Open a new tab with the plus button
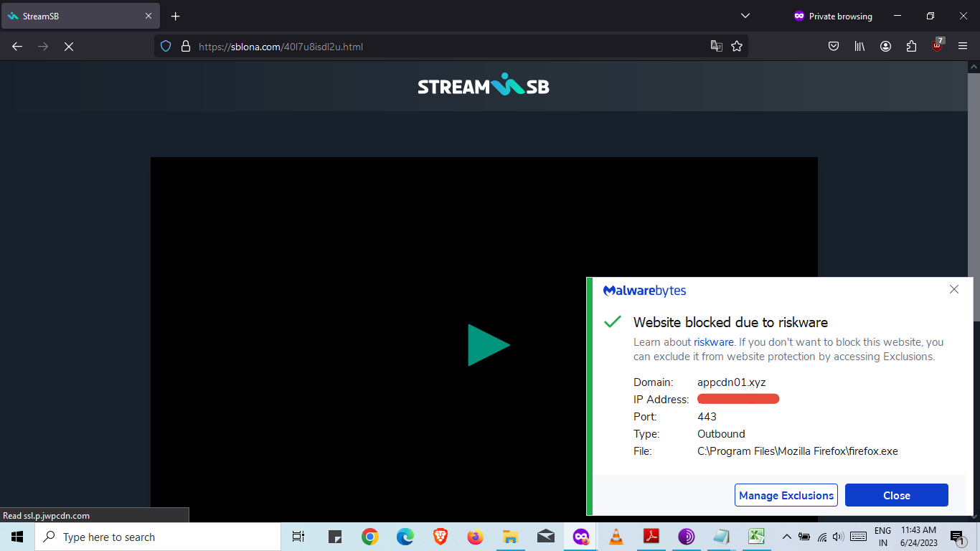980x551 pixels. point(176,16)
